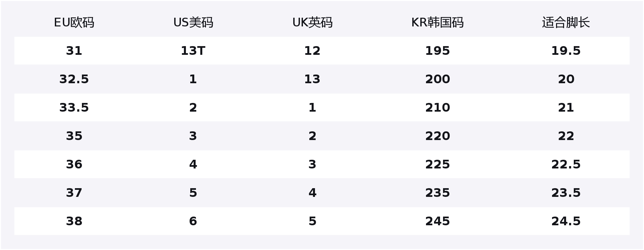Click the KR size 245 cell
The width and height of the screenshot is (644, 250).
[x=437, y=221]
